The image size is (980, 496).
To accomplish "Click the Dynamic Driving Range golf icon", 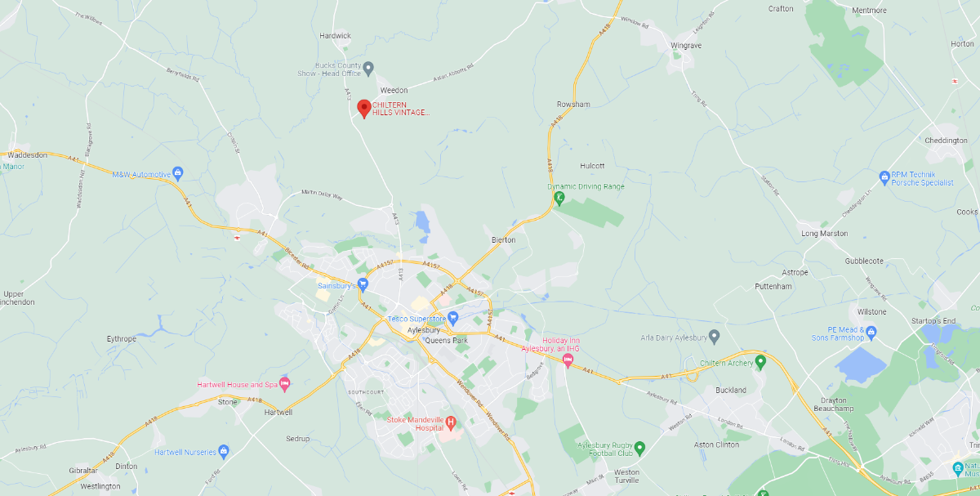I will [559, 197].
